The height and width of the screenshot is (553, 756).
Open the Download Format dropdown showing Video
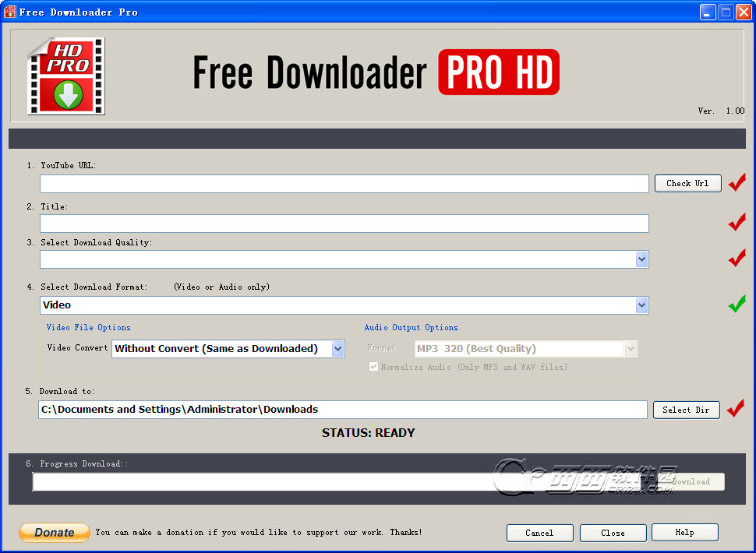point(641,305)
